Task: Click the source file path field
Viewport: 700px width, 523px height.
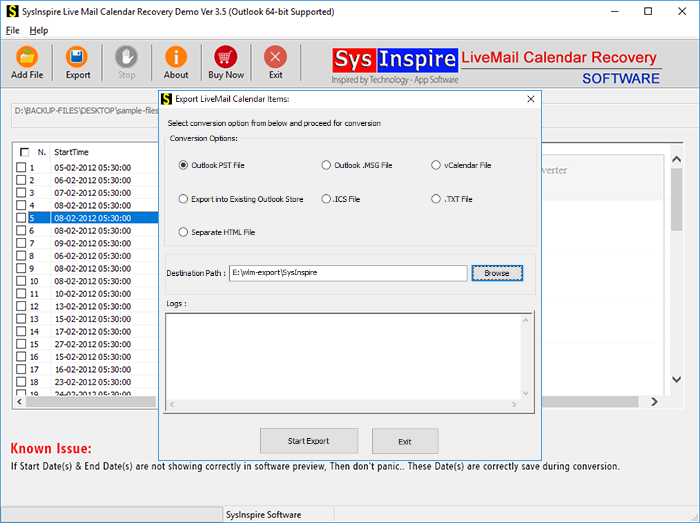Action: click(85, 115)
